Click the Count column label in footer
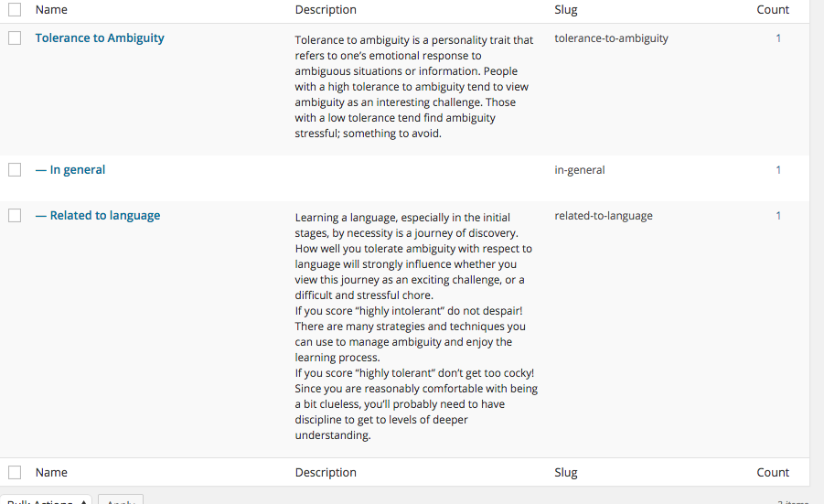Screen dimensions: 824x504 (773, 473)
